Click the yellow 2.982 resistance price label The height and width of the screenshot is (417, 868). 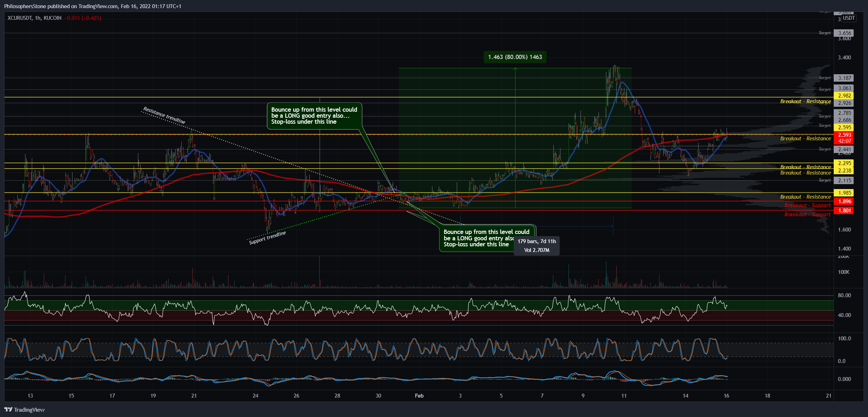[844, 96]
